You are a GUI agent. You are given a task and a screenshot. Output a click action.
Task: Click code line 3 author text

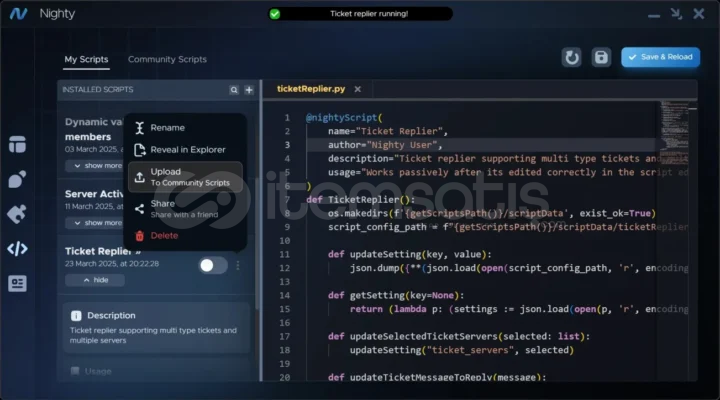(x=385, y=145)
